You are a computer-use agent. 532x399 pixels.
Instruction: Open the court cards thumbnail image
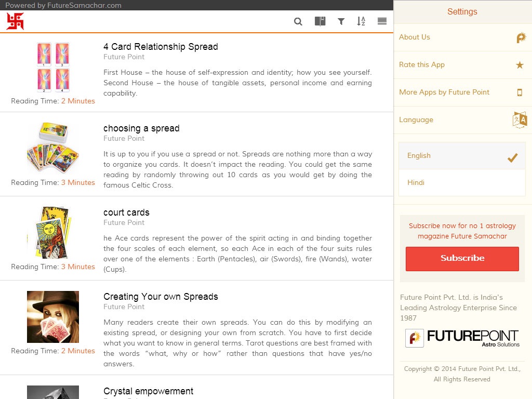point(53,232)
